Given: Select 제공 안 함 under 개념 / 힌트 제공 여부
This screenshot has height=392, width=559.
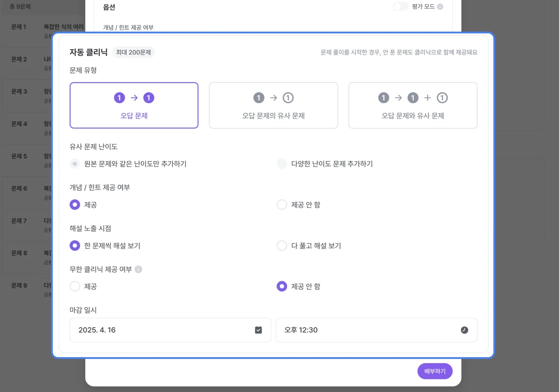Looking at the screenshot, I should point(282,204).
